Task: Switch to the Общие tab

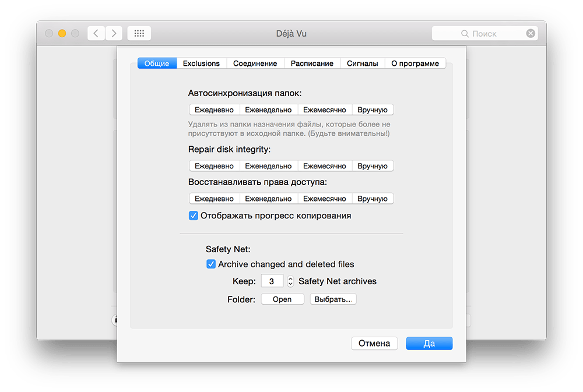Action: tap(157, 63)
